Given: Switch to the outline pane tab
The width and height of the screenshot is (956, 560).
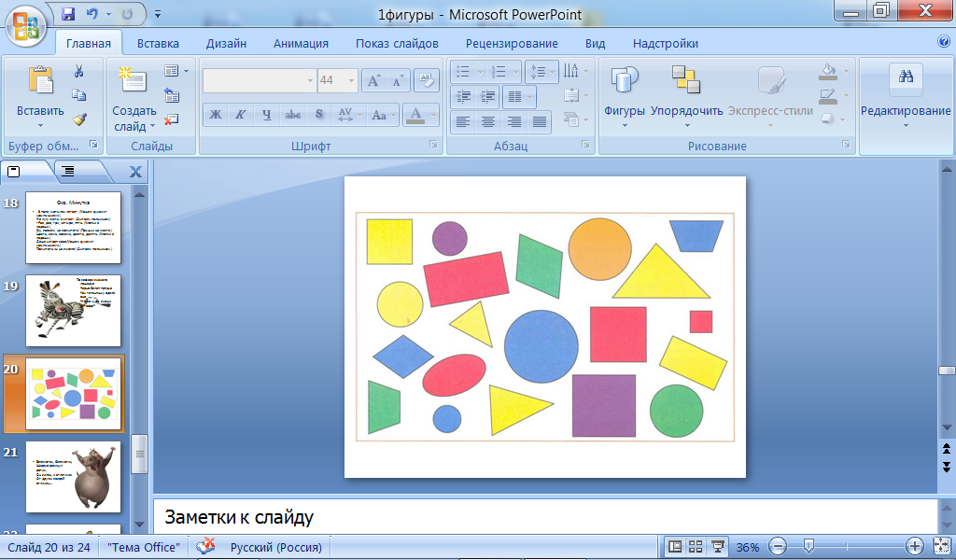Looking at the screenshot, I should coord(69,171).
